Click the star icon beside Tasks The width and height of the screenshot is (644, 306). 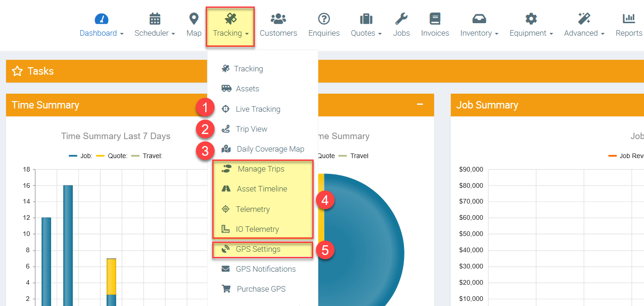point(17,71)
